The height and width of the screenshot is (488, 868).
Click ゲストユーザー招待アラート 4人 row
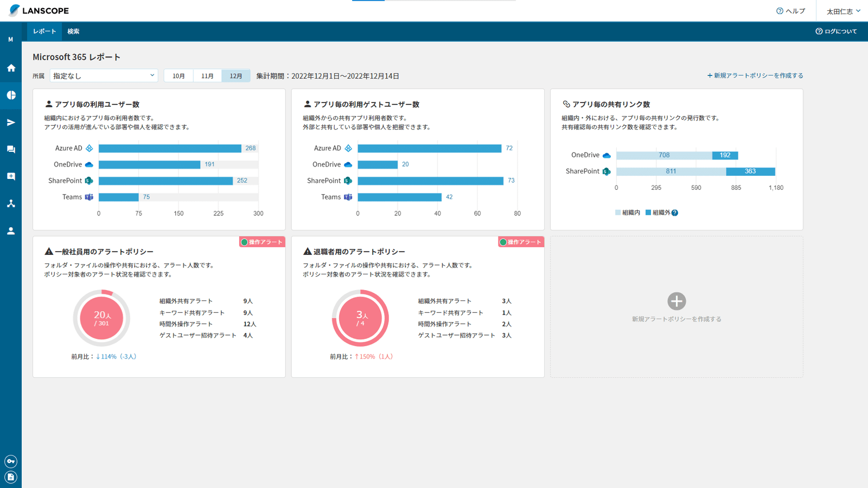click(x=206, y=336)
